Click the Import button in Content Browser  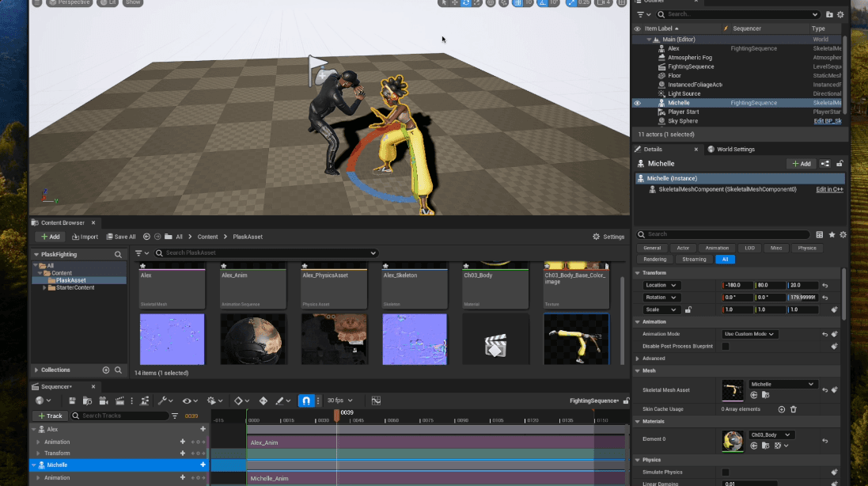85,237
